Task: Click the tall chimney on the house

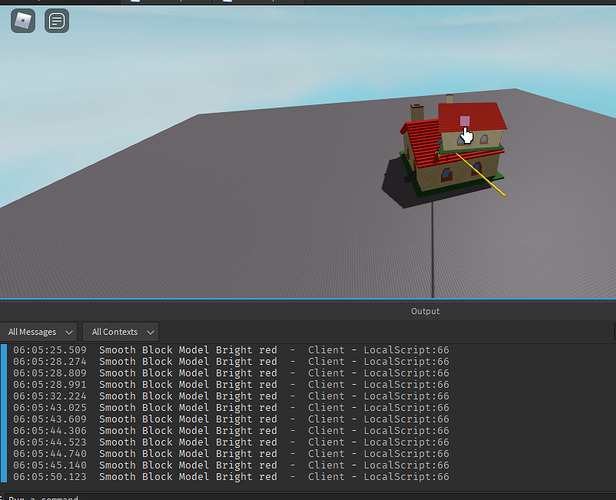Action: 417,112
